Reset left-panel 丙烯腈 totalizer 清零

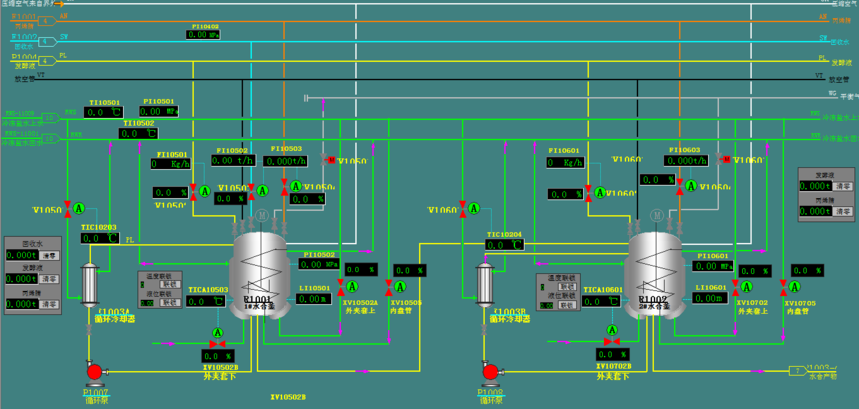point(50,304)
